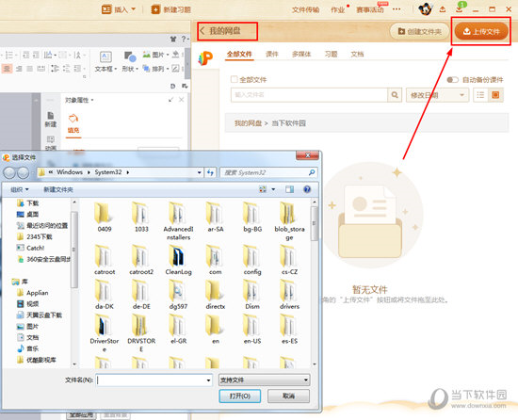Image resolution: width=518 pixels, height=420 pixels.
Task: Open 图片 picture dropdown
Action: 155,55
